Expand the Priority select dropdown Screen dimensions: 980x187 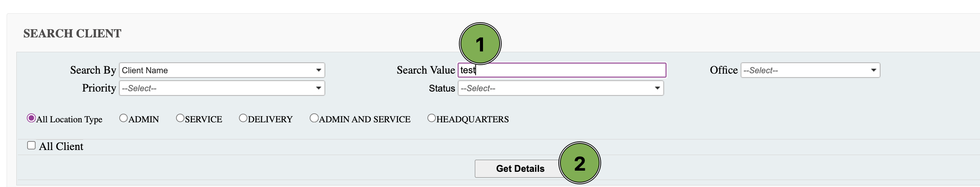222,88
